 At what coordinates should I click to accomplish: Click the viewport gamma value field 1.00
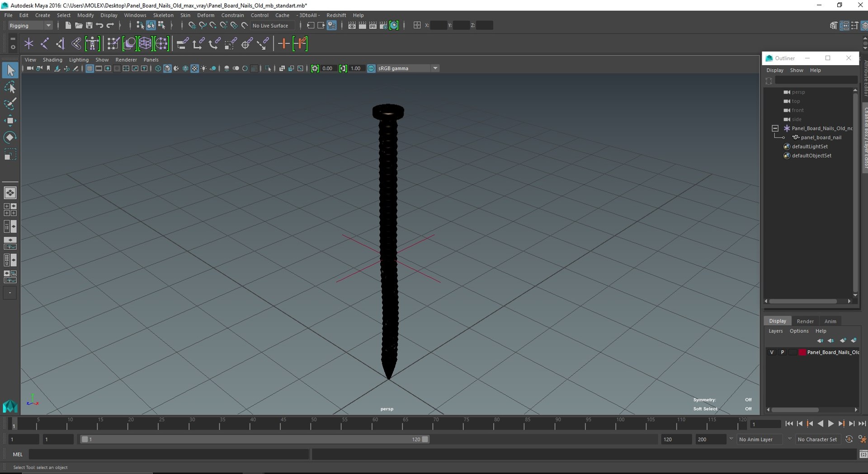pos(356,68)
